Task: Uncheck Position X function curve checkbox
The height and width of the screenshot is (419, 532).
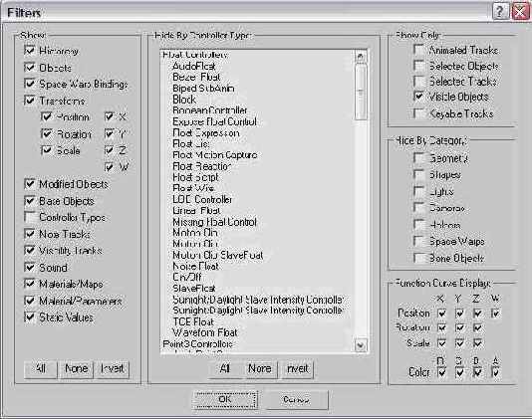Action: coord(441,313)
